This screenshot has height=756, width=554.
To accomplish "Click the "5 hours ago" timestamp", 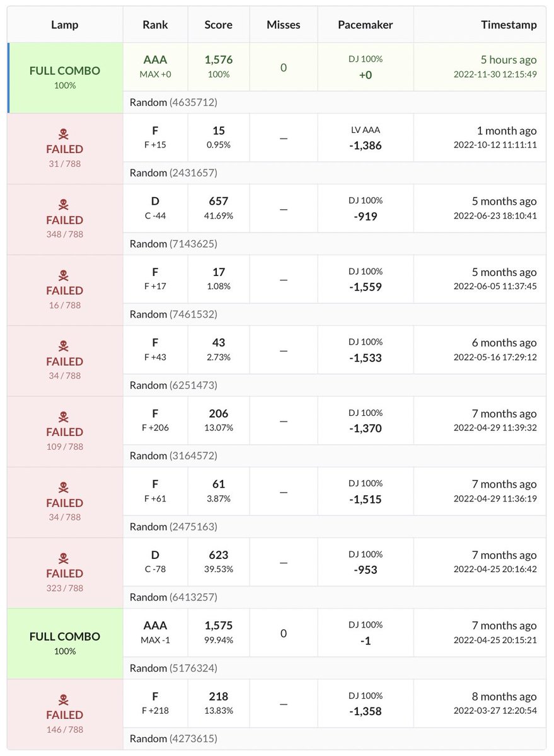I will 509,60.
